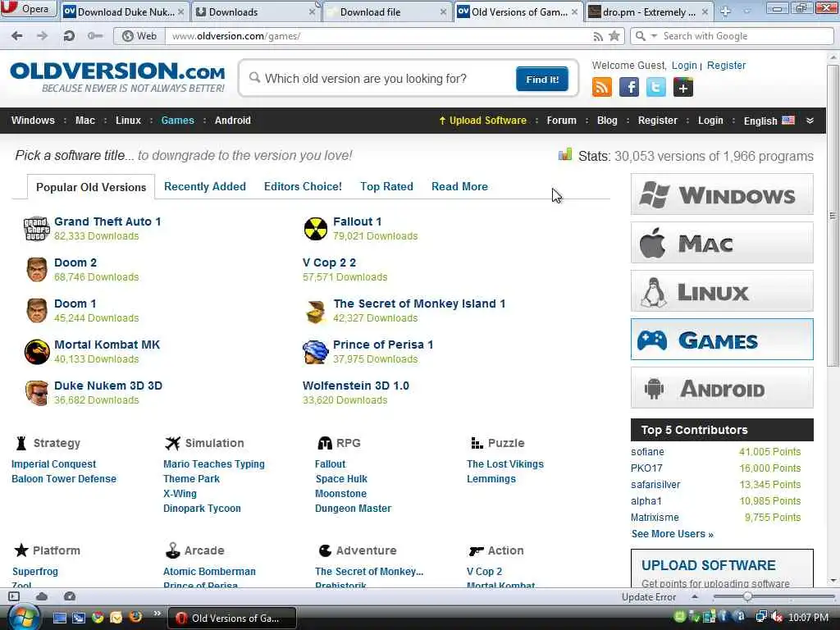The width and height of the screenshot is (840, 630).
Task: Switch to Download Duke Nukem tab
Action: pos(124,11)
